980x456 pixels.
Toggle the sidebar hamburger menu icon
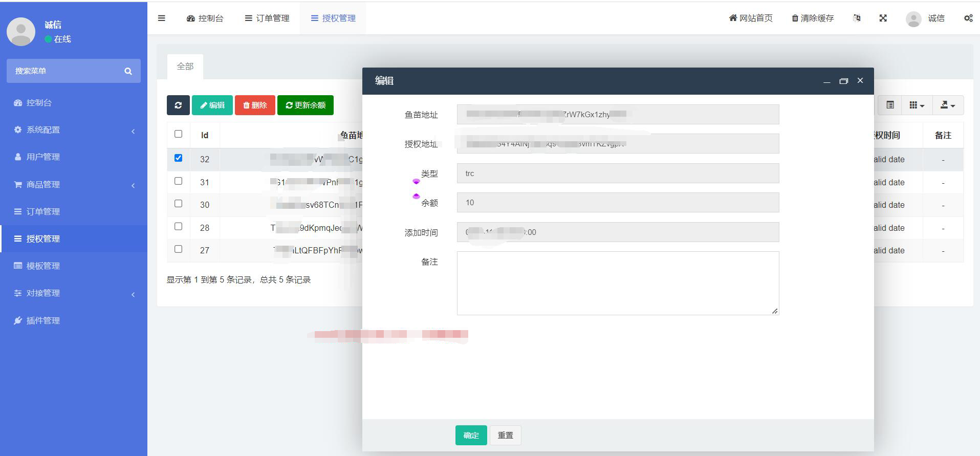pyautogui.click(x=162, y=18)
